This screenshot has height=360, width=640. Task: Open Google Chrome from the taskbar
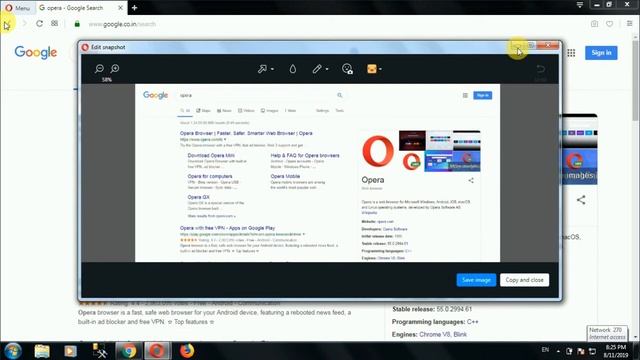tap(129, 351)
